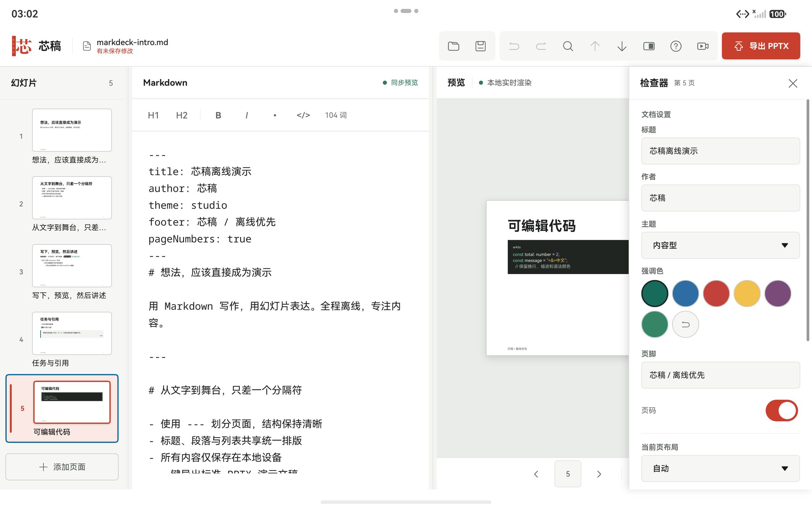Click the multitasking dots at the screen top
812x508 pixels.
coord(406,11)
